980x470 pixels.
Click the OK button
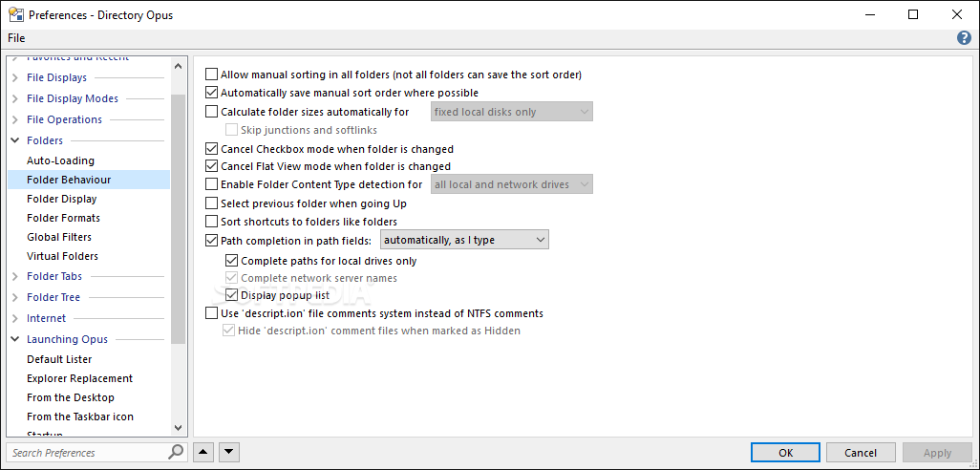[x=786, y=453]
